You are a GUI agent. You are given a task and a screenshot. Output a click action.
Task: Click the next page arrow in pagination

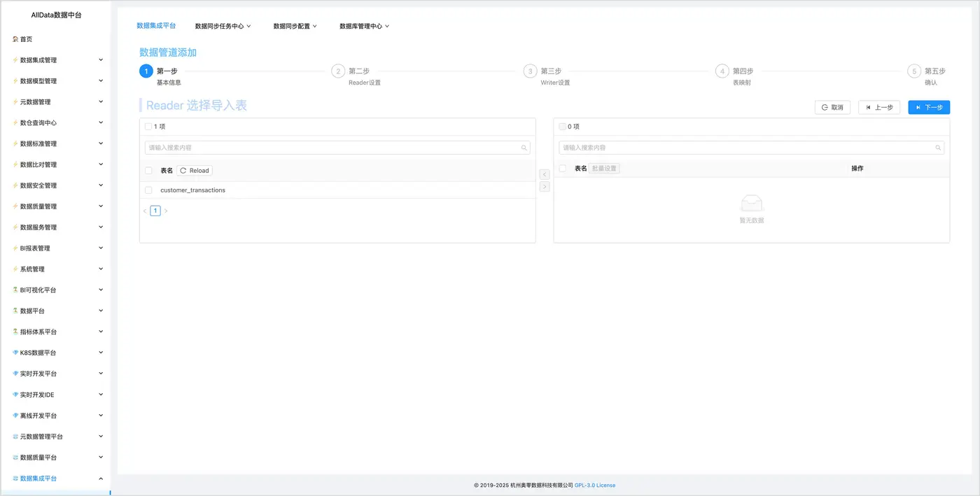pos(166,211)
